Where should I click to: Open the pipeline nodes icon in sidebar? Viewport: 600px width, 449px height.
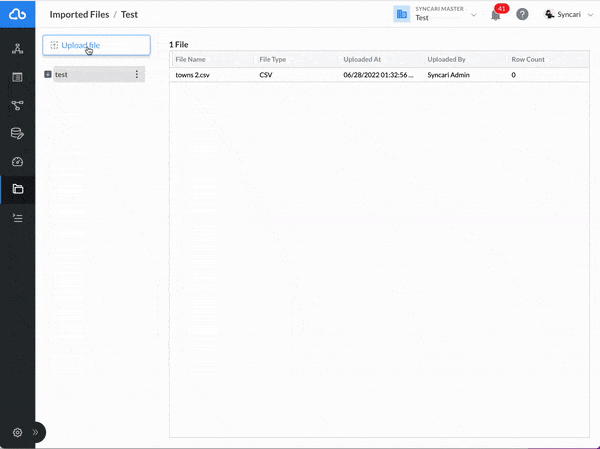(17, 105)
